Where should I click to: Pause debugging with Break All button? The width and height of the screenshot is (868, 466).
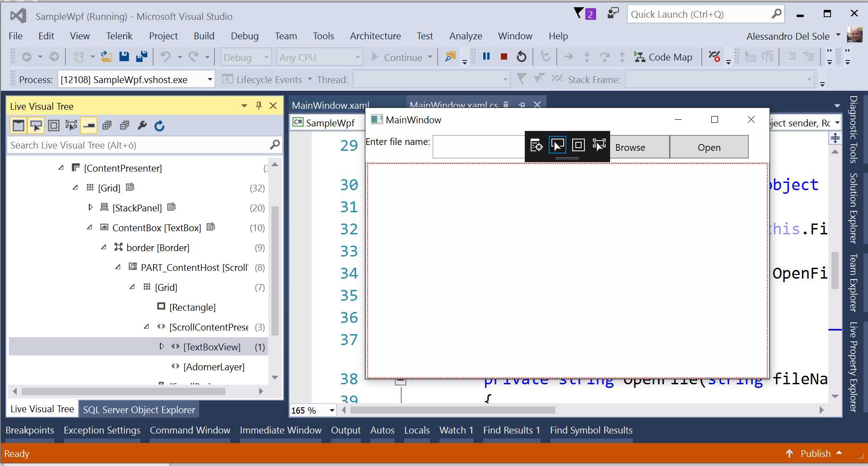[x=486, y=56]
